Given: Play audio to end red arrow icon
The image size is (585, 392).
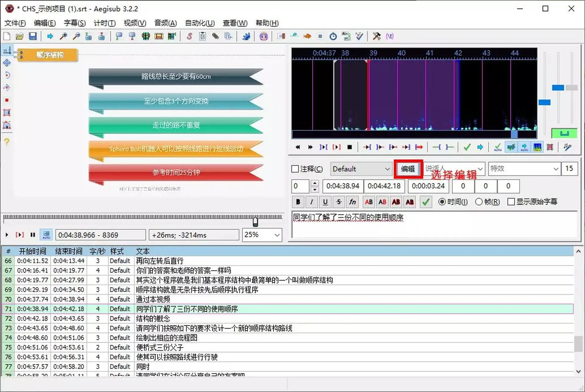Looking at the screenshot, I should click(419, 147).
